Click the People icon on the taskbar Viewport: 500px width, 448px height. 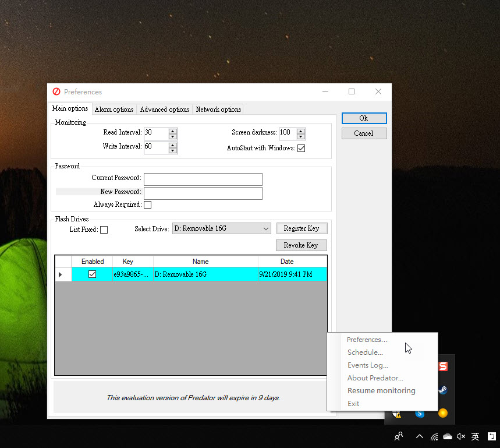tap(399, 436)
